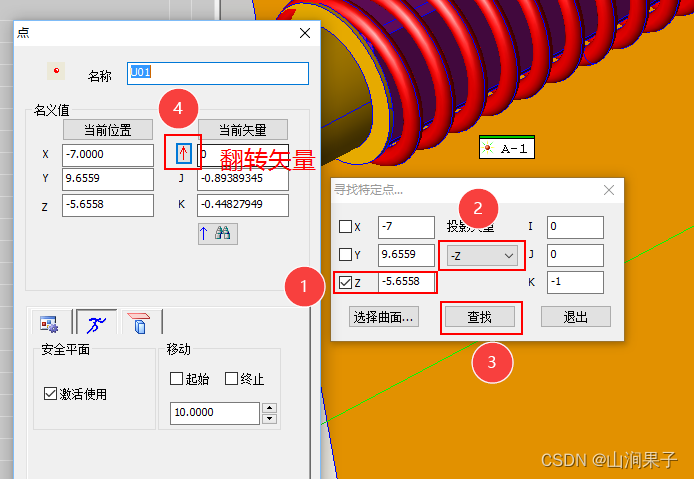The height and width of the screenshot is (479, 694).
Task: Click the 当前位置 button
Action: coord(108,130)
